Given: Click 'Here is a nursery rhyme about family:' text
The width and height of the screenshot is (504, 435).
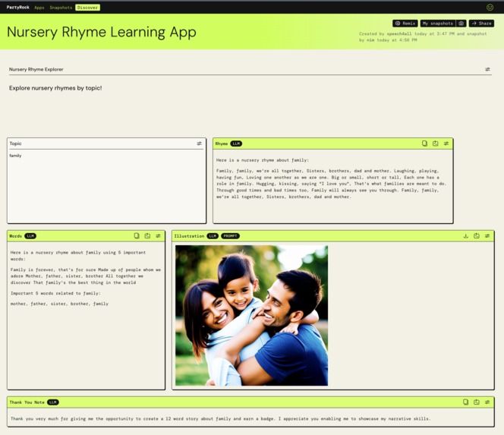Looking at the screenshot, I should click(x=263, y=159).
